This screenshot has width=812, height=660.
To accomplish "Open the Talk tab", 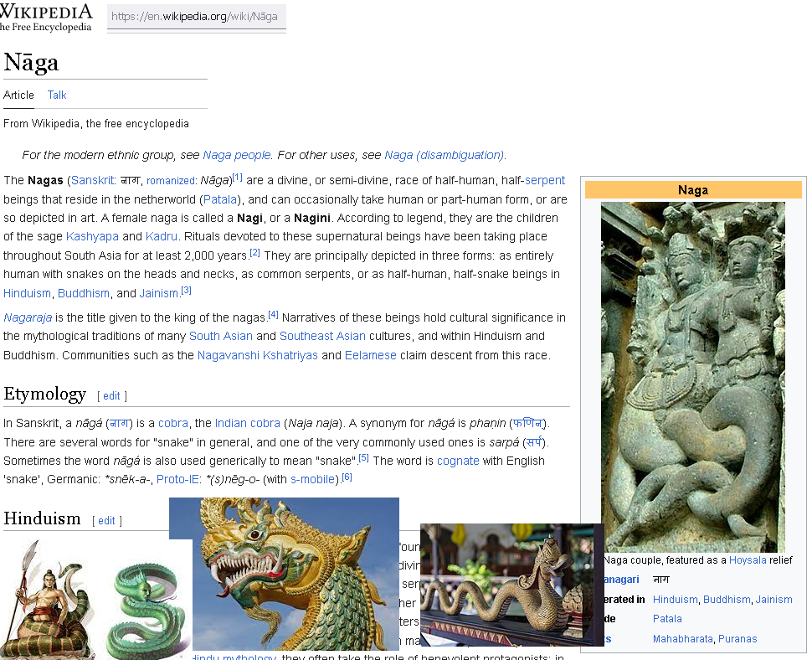I will coord(57,95).
